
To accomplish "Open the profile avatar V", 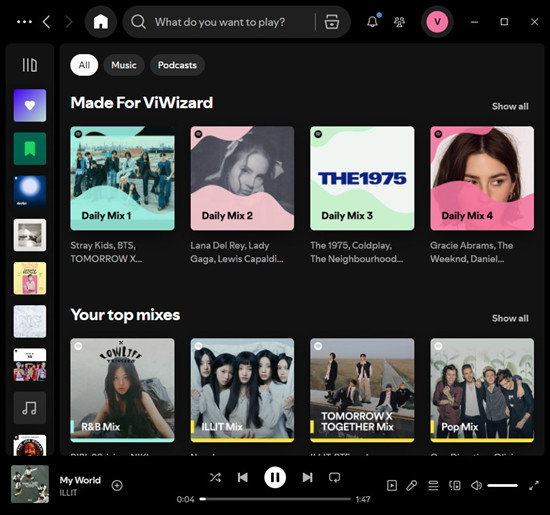I will (437, 22).
